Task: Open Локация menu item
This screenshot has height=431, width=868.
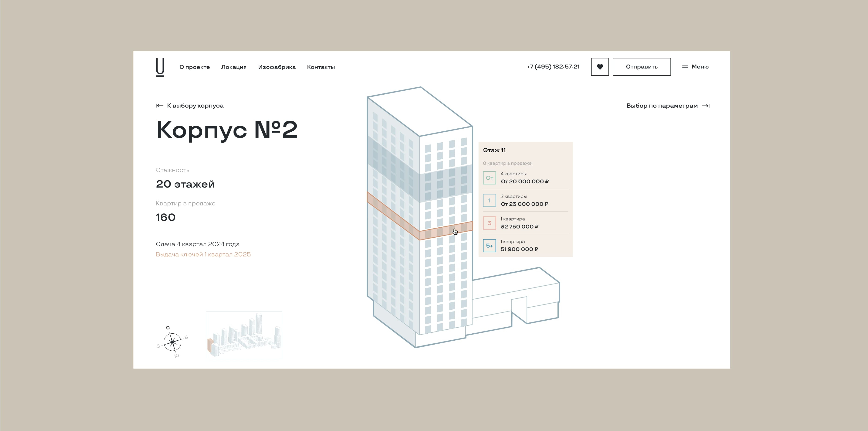Action: coord(233,67)
